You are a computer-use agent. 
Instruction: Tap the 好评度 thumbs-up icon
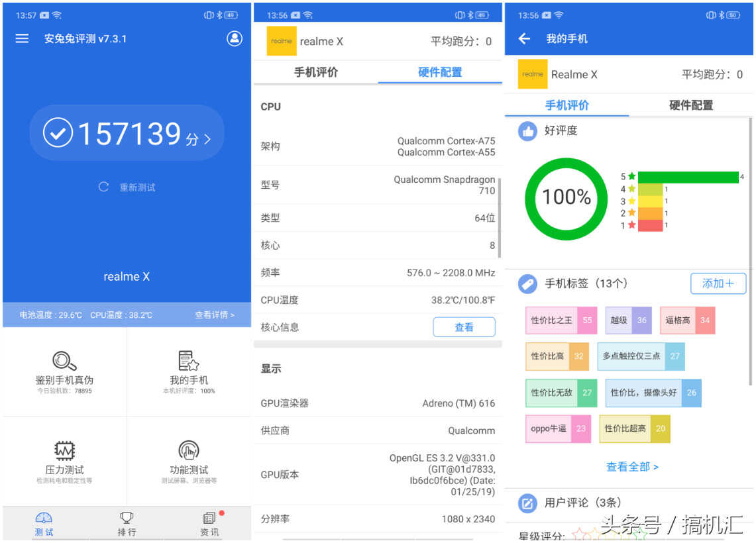coord(527,130)
